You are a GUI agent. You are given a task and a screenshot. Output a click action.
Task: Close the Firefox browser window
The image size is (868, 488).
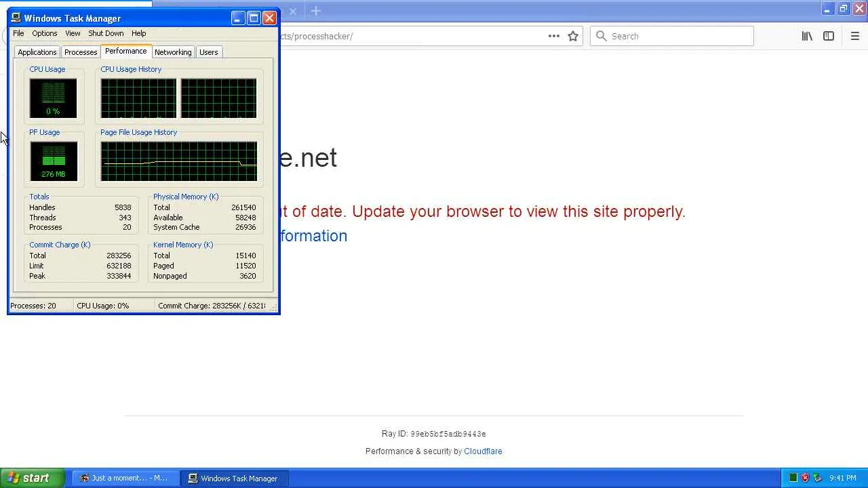pyautogui.click(x=859, y=9)
